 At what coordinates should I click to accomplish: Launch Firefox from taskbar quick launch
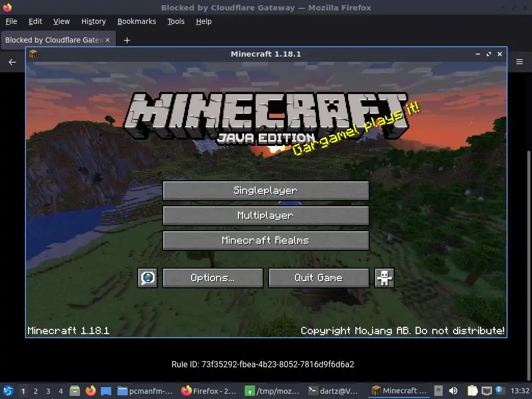point(90,391)
